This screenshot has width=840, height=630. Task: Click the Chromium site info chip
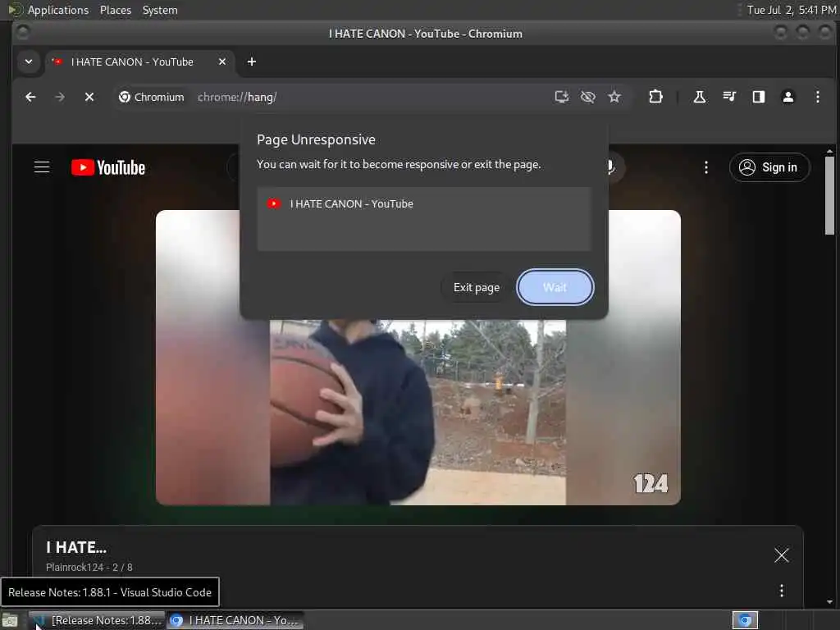click(152, 97)
